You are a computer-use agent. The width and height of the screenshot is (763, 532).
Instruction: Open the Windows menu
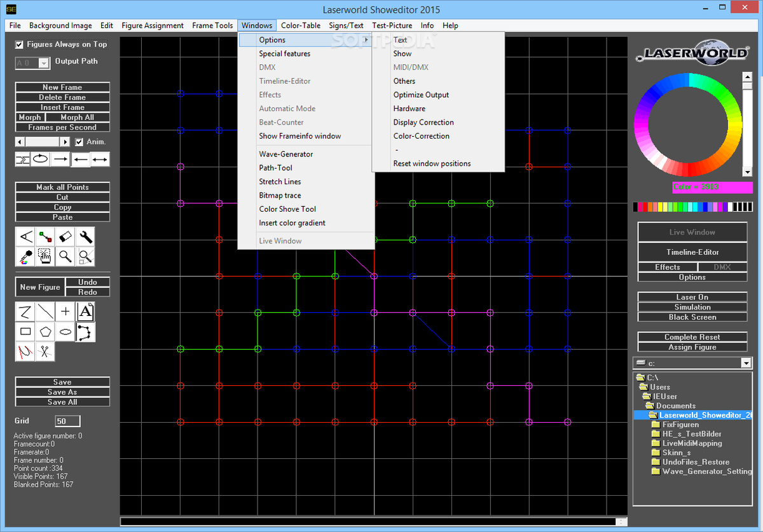coord(257,25)
